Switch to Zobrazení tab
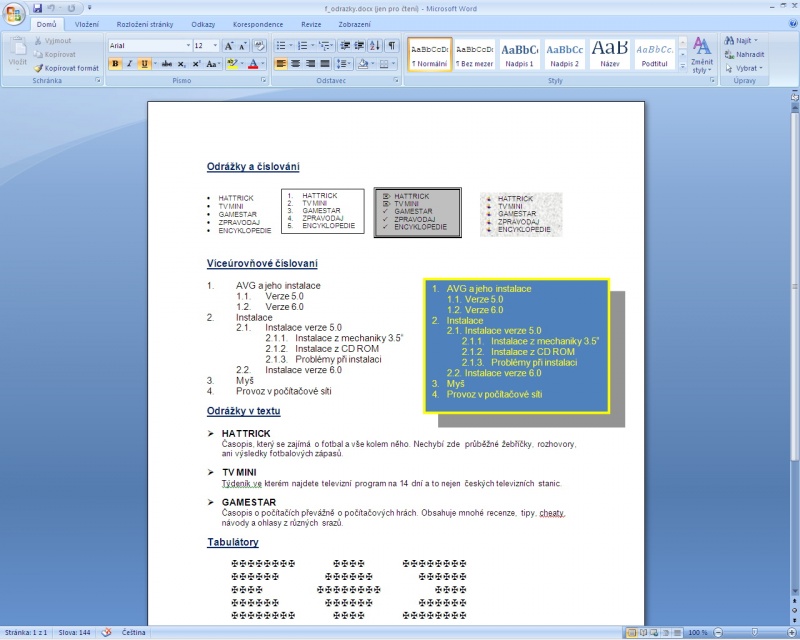The image size is (800, 640). pos(355,24)
